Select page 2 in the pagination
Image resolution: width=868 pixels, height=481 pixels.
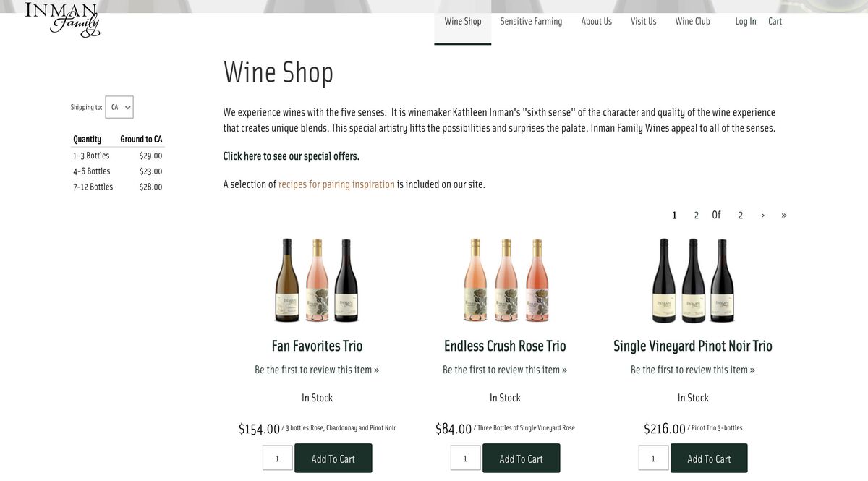[696, 215]
